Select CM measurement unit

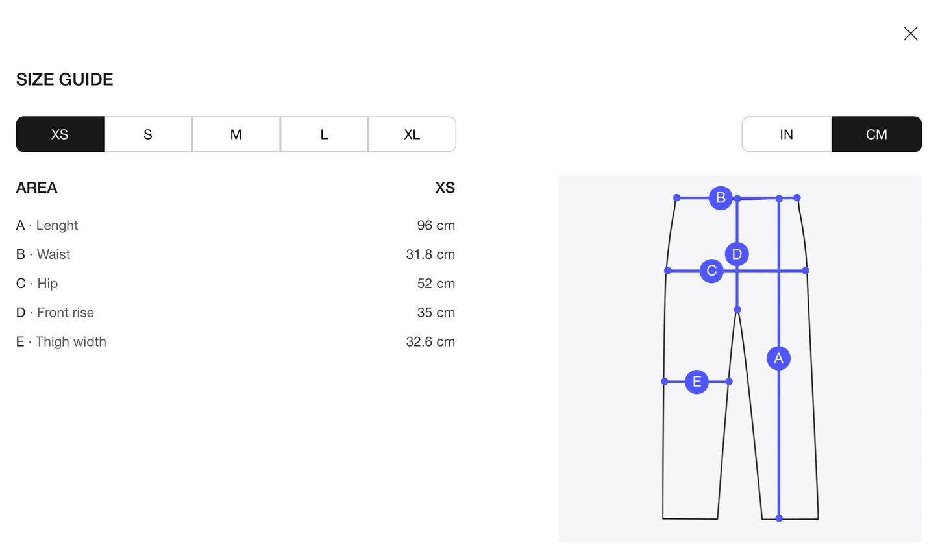click(876, 134)
